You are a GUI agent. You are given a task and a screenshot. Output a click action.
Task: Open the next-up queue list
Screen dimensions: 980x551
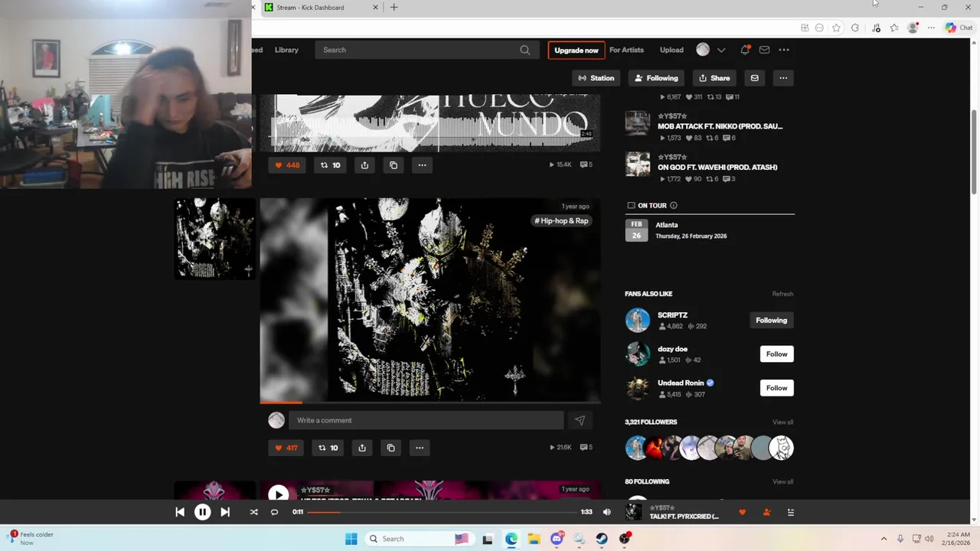tap(791, 512)
